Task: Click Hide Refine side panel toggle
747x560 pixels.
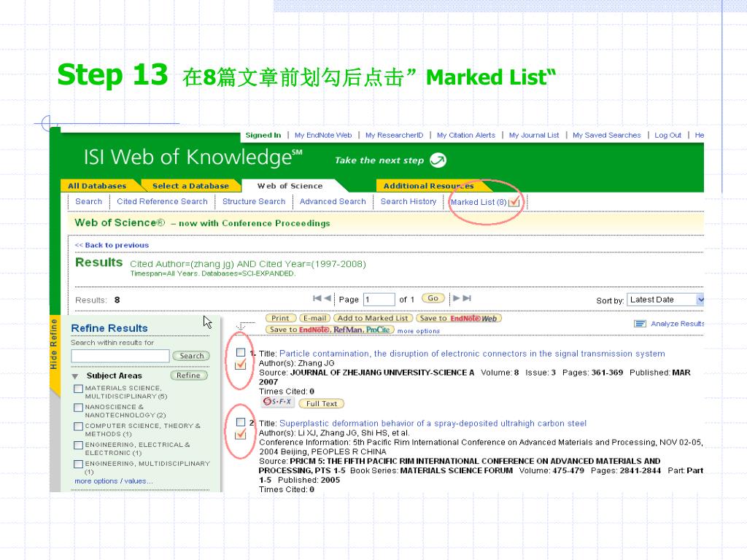Action: 54,344
